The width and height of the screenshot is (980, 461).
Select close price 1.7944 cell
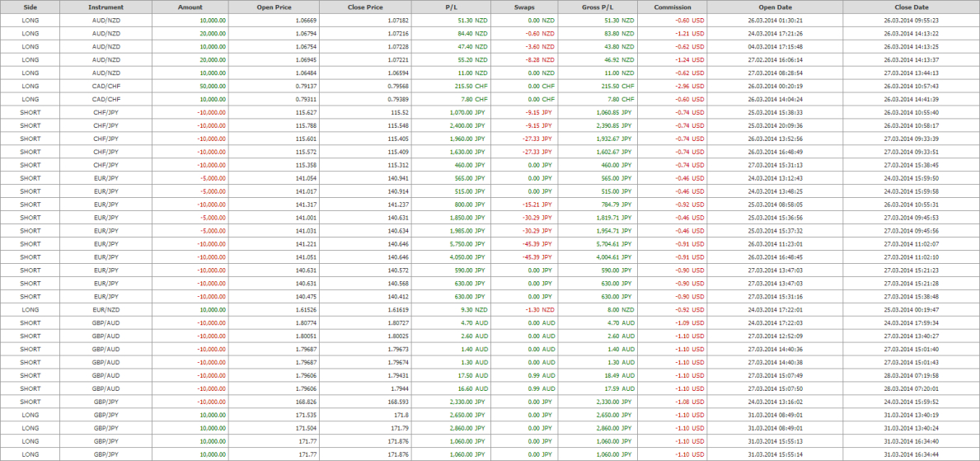pos(365,388)
